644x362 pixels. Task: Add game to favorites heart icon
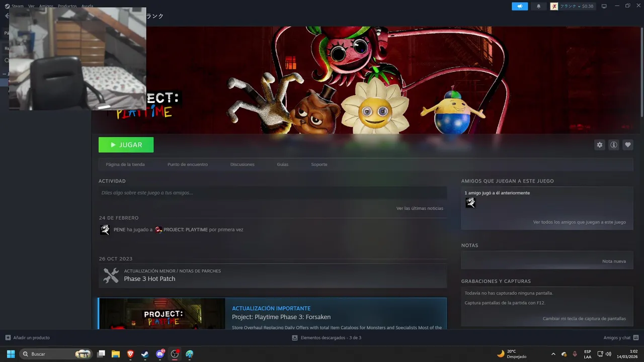[627, 145]
